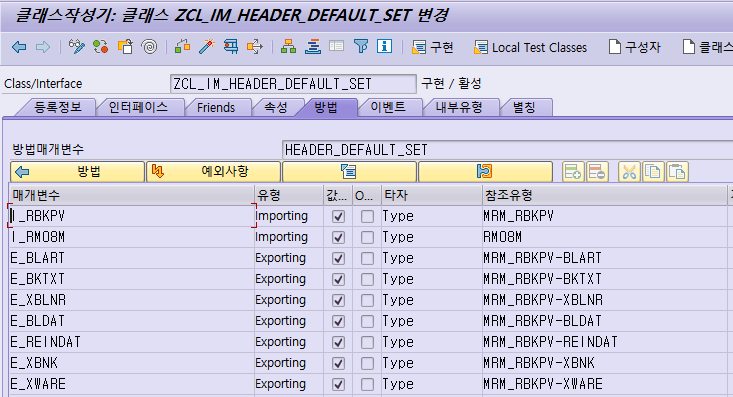
Task: Click the 구현 toolbar button
Action: click(x=433, y=47)
